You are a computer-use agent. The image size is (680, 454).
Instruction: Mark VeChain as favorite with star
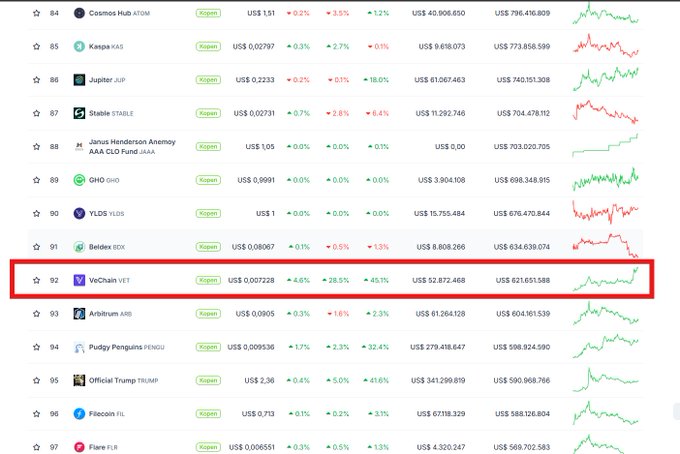click(36, 280)
